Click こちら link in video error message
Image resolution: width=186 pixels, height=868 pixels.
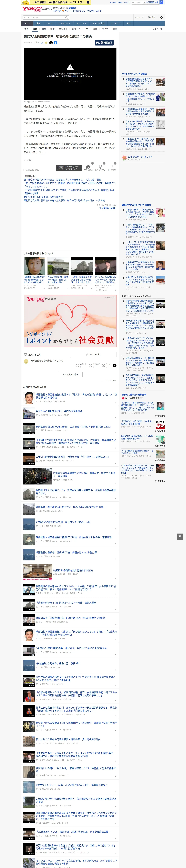(x=74, y=77)
